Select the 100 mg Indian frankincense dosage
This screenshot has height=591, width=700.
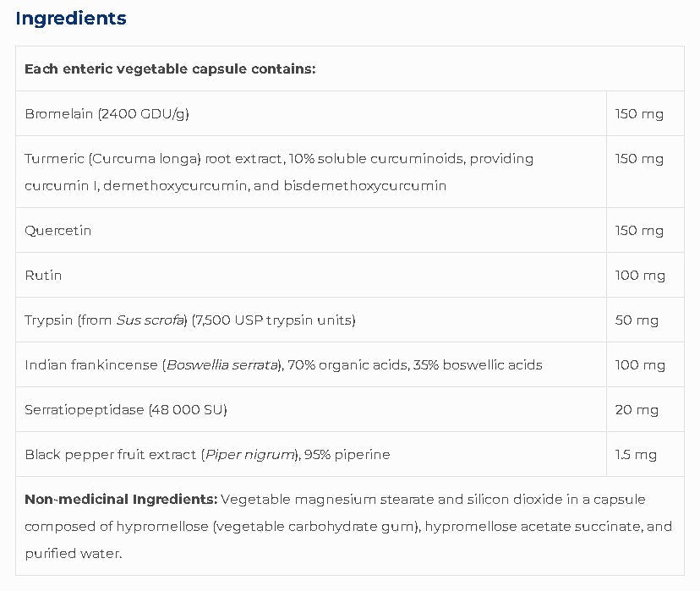pos(640,364)
